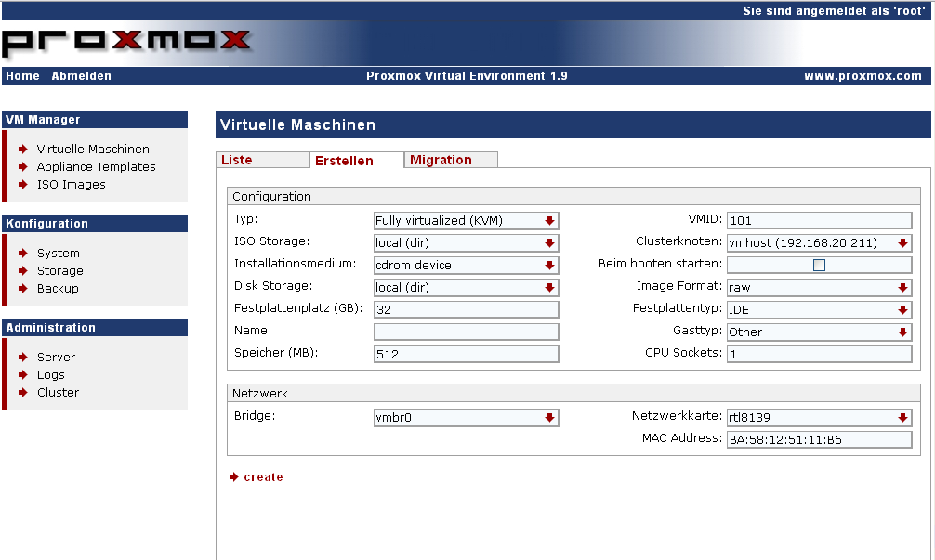
Task: Click the Festplattenplatz (GB) field
Action: coord(466,310)
